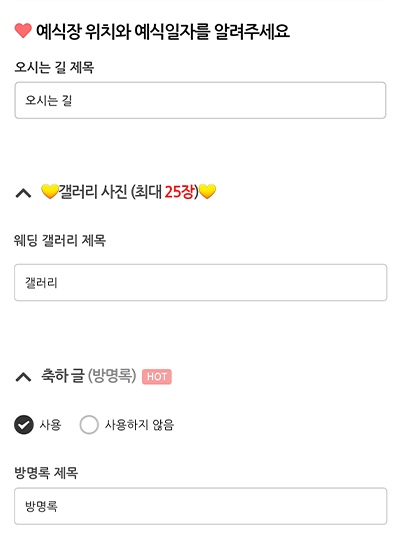Click the 오시는 길 제목 label
Image resolution: width=400 pixels, height=542 pixels.
pyautogui.click(x=54, y=67)
